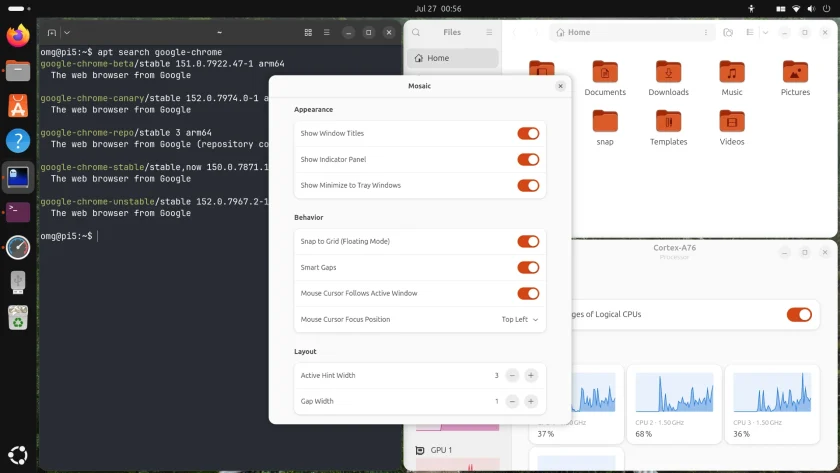Image resolution: width=840 pixels, height=473 pixels.
Task: Open the Files app in the dock
Action: [18, 71]
